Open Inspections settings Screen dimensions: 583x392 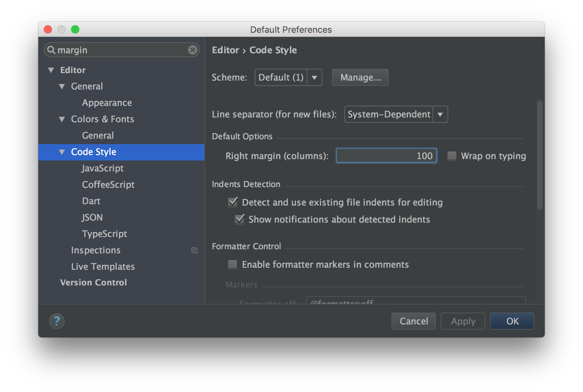tap(96, 250)
